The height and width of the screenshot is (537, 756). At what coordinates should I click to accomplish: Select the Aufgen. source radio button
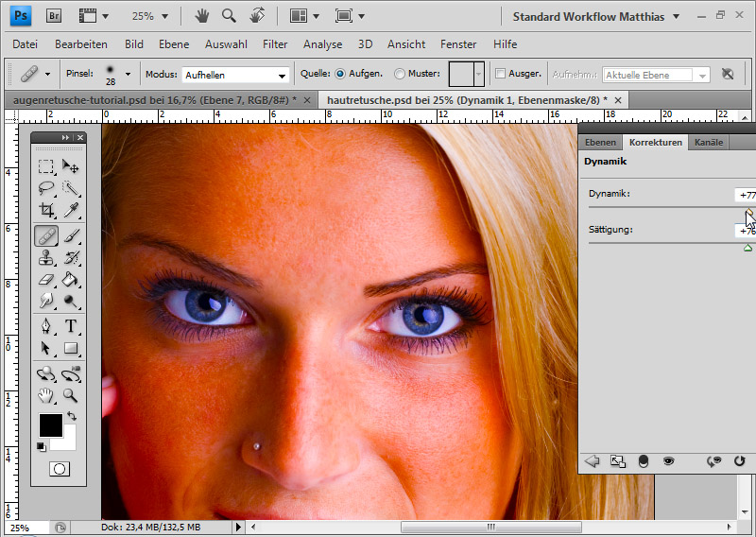340,74
